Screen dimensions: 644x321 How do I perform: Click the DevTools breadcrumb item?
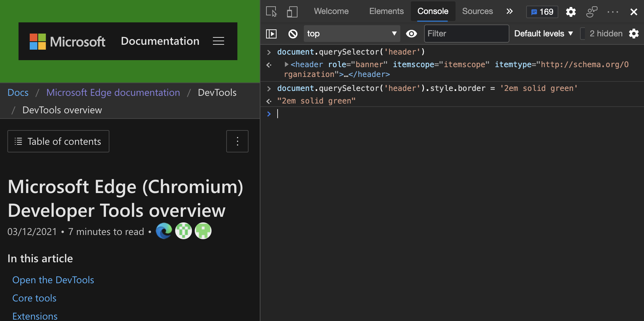[x=217, y=92]
